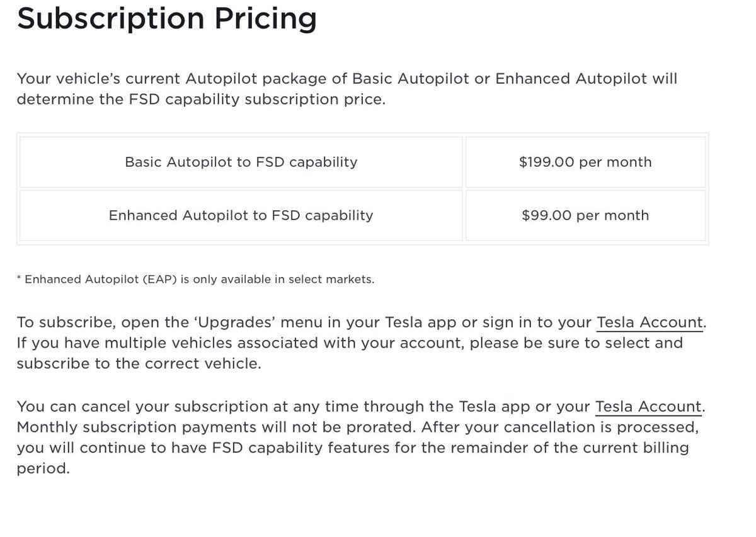Open the Tesla Account link in the cancellation paragraph
This screenshot has height=537, width=756.
648,407
